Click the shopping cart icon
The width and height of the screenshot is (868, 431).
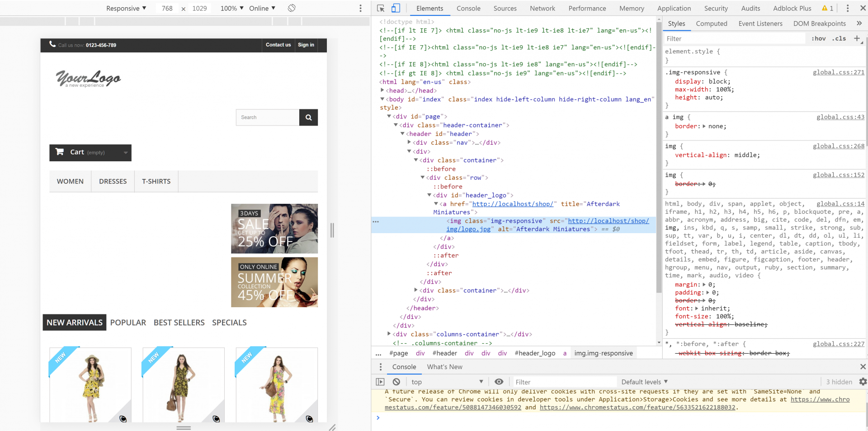(60, 152)
